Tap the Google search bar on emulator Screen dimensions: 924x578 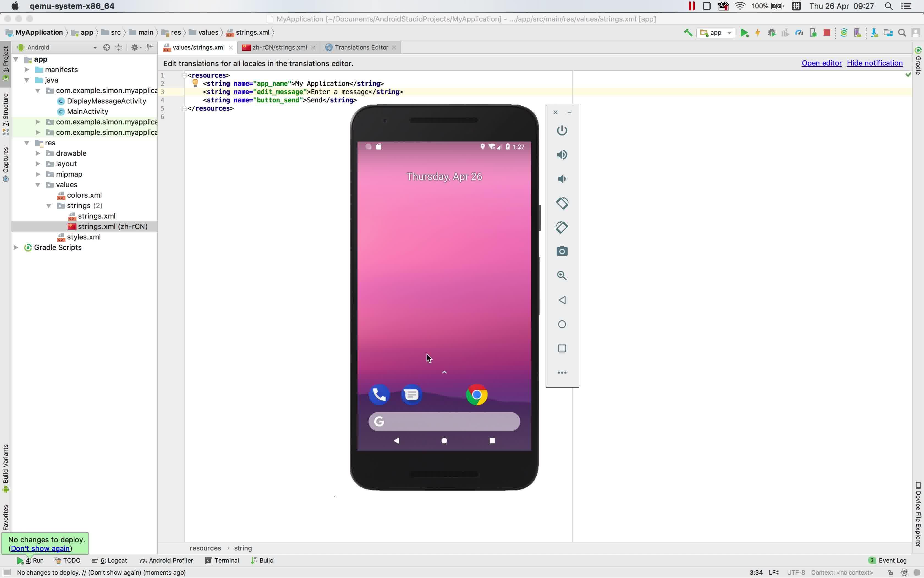(444, 421)
